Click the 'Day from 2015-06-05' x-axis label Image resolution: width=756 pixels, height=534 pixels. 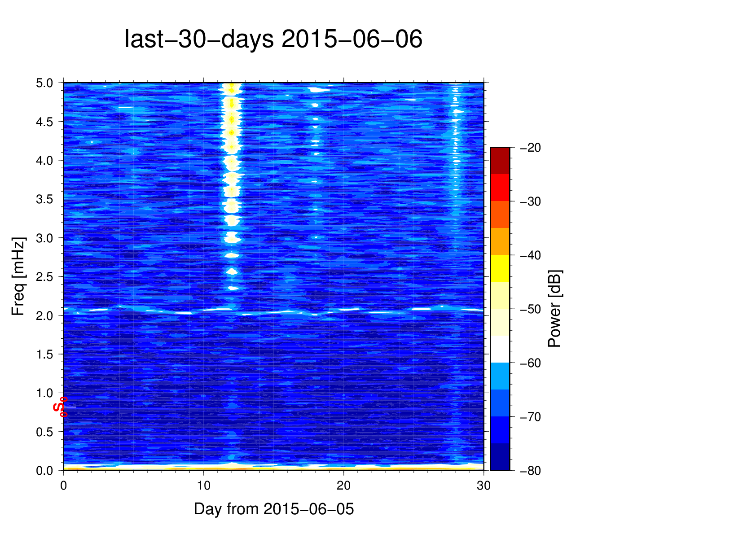coord(273,509)
